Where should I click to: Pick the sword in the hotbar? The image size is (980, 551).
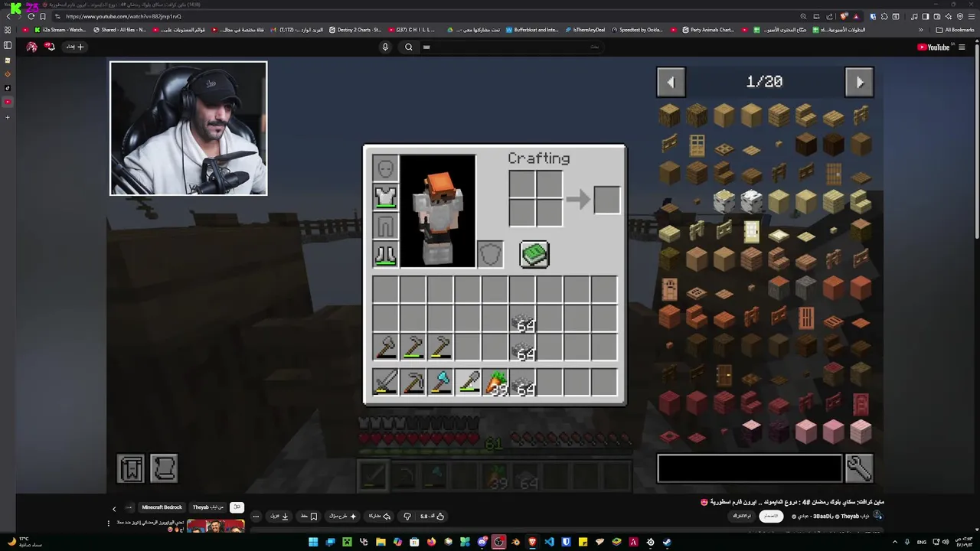tap(385, 382)
